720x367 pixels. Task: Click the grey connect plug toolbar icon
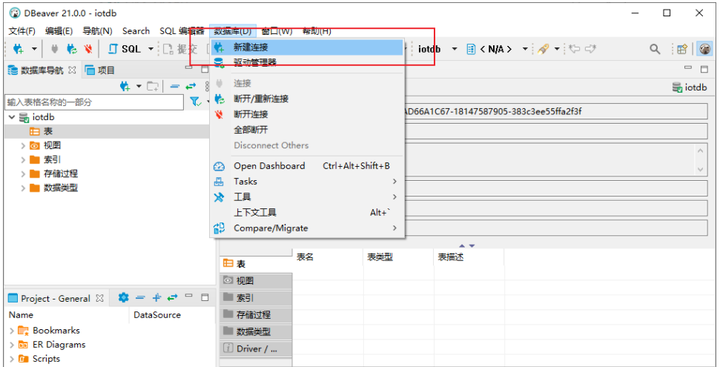pos(55,49)
